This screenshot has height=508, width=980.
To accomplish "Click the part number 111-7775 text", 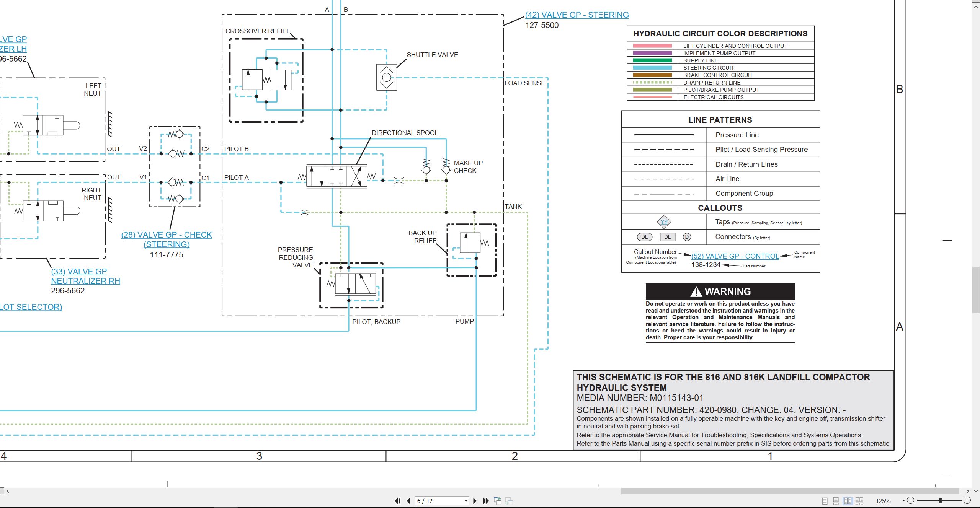I will [167, 255].
